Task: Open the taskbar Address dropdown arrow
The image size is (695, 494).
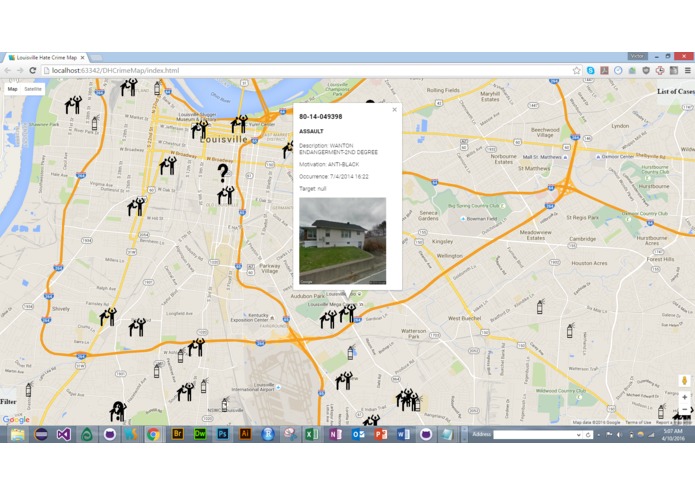Action: (x=578, y=435)
